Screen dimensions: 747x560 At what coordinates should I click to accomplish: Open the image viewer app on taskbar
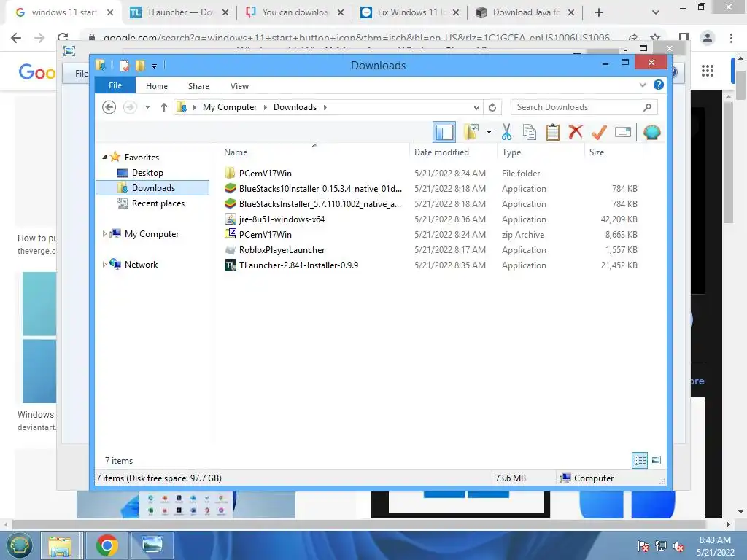coord(152,545)
